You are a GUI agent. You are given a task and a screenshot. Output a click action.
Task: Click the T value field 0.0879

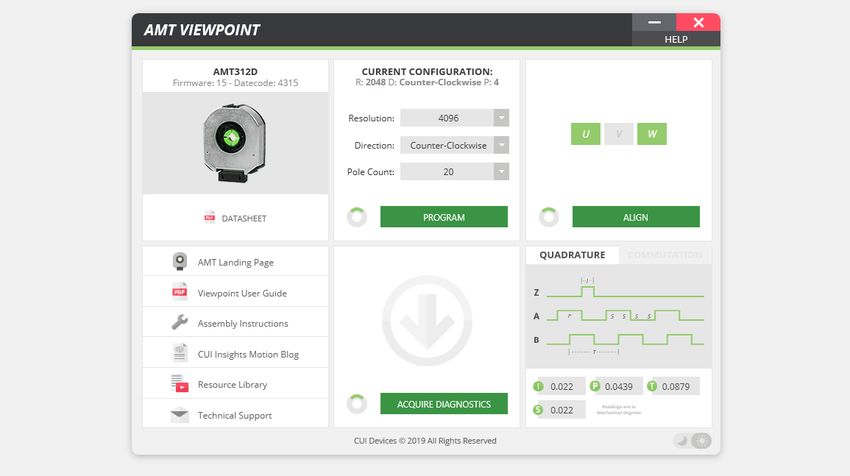[x=676, y=387]
